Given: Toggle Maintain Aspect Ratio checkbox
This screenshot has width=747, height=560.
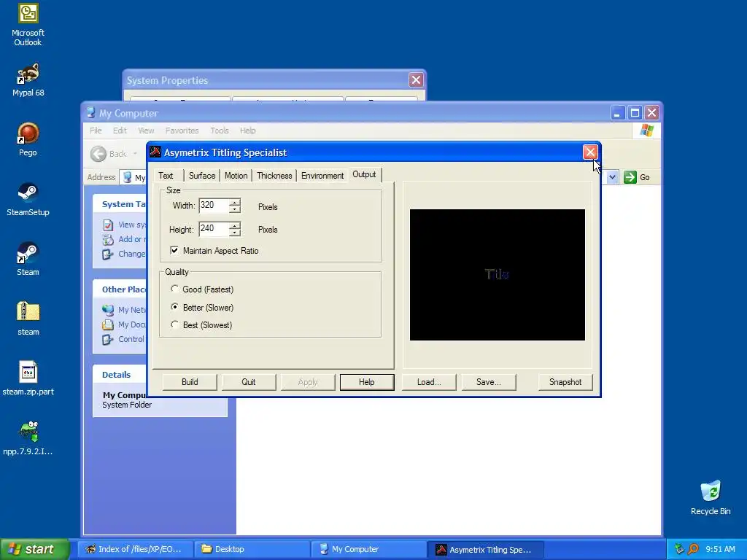Looking at the screenshot, I should 174,251.
